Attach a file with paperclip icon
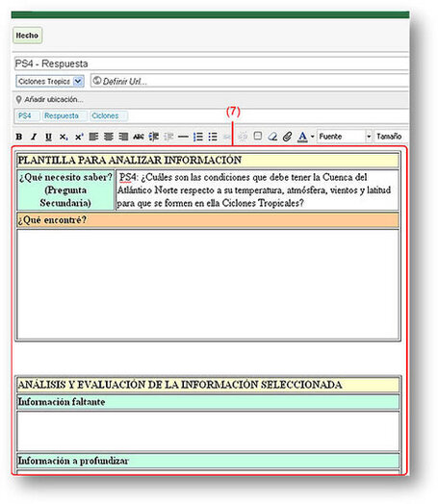Screen dimensions: 438x504 coord(287,137)
